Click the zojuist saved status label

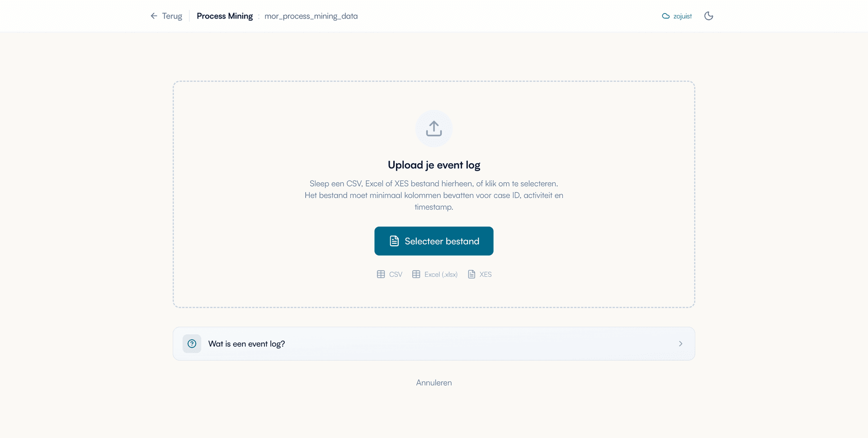click(x=682, y=16)
